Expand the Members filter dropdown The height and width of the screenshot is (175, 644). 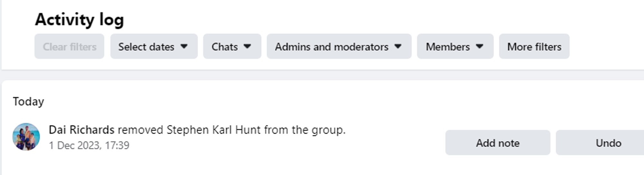[x=448, y=47]
